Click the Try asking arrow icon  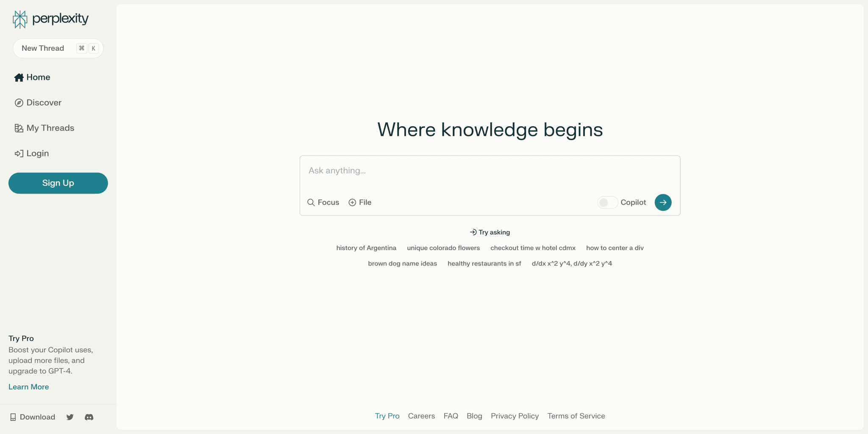[473, 232]
